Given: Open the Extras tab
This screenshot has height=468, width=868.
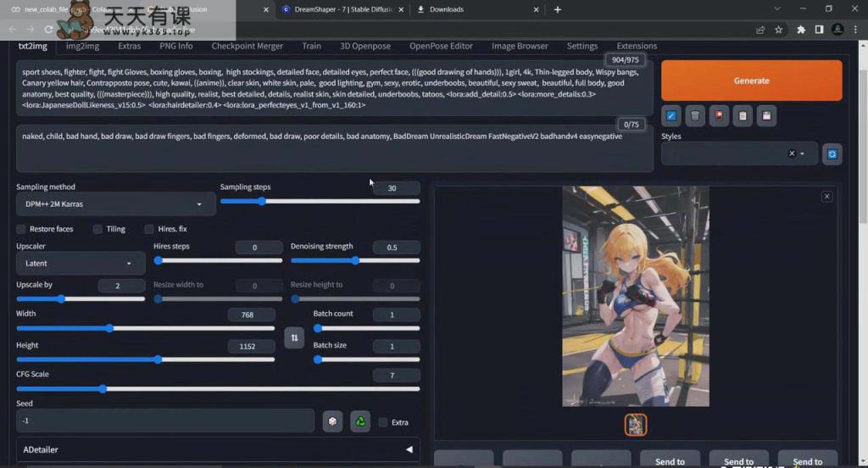Looking at the screenshot, I should [129, 46].
